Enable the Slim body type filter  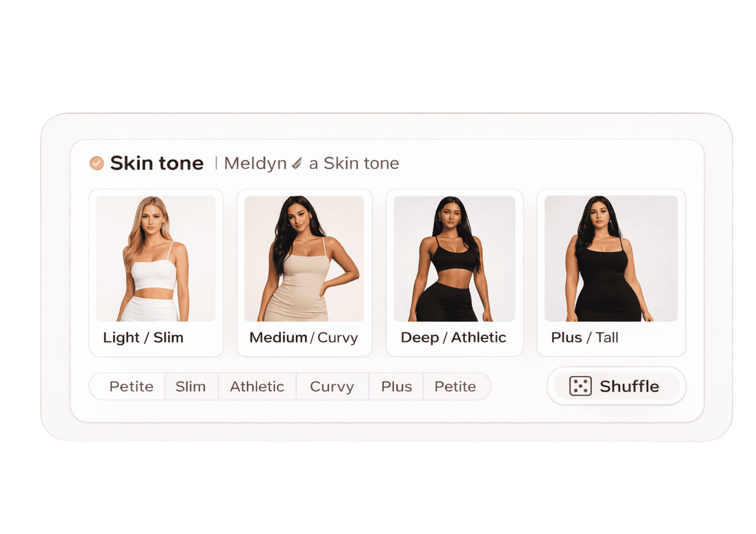click(x=191, y=386)
